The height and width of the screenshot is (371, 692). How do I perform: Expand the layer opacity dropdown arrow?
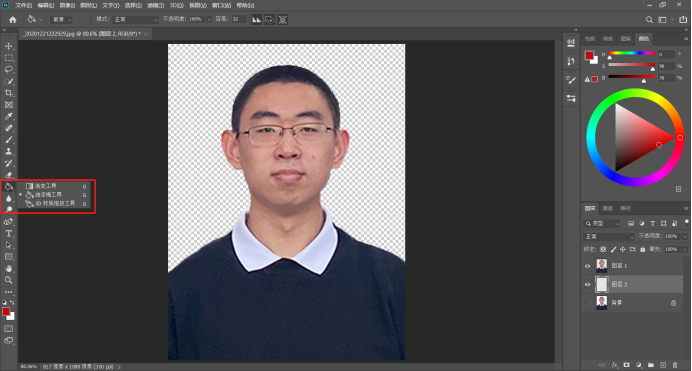pos(685,236)
